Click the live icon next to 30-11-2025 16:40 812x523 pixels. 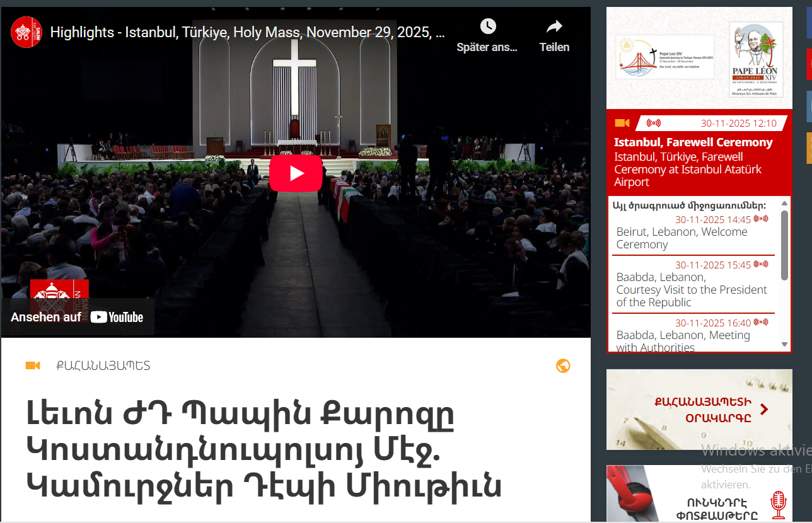pos(761,323)
